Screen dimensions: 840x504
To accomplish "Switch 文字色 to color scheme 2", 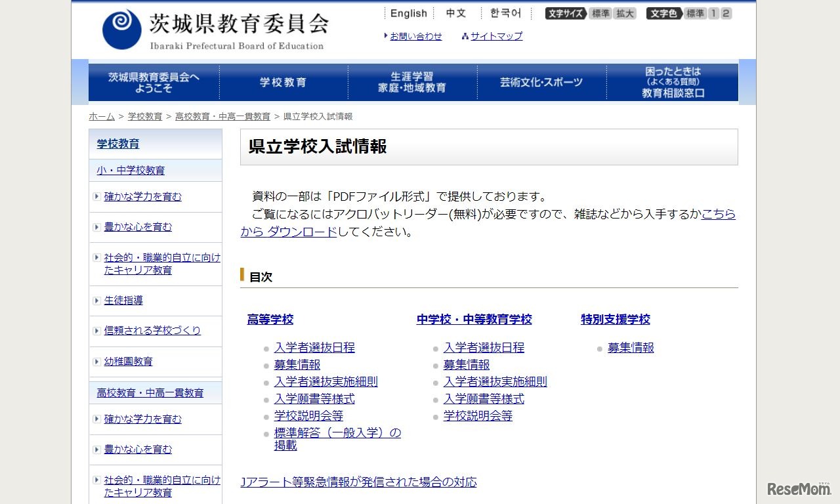I will [x=724, y=12].
